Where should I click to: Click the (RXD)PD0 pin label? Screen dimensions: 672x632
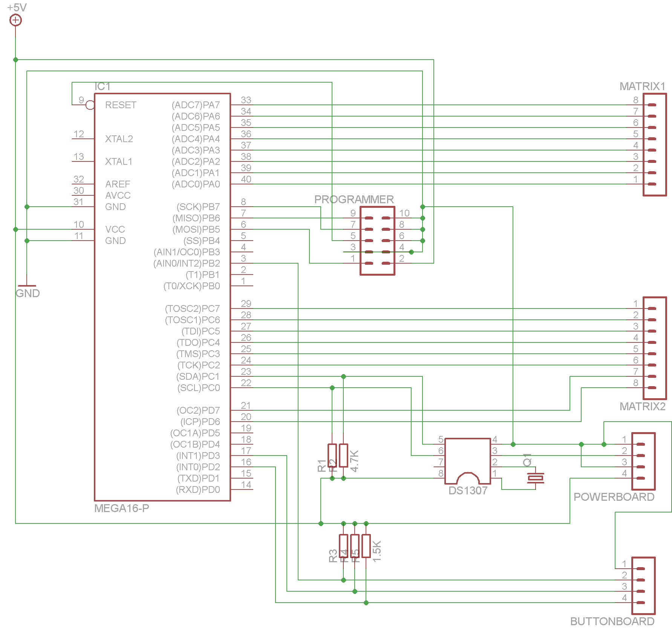coord(198,489)
